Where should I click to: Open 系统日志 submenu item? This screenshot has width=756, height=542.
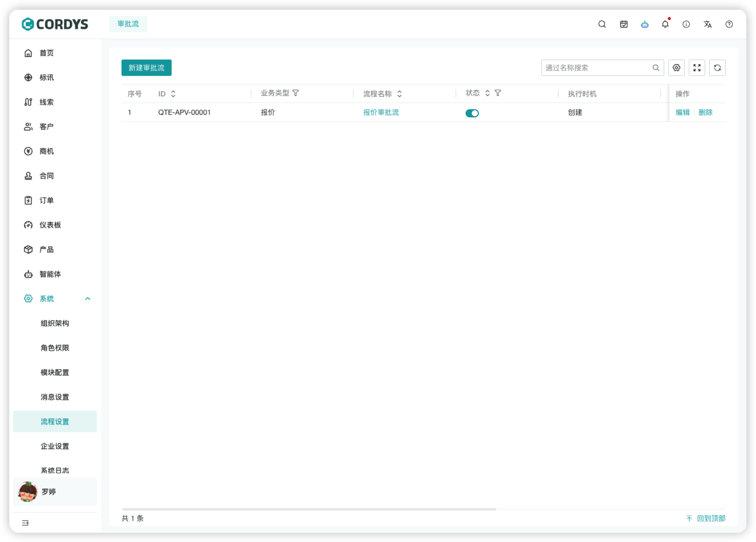(x=55, y=470)
